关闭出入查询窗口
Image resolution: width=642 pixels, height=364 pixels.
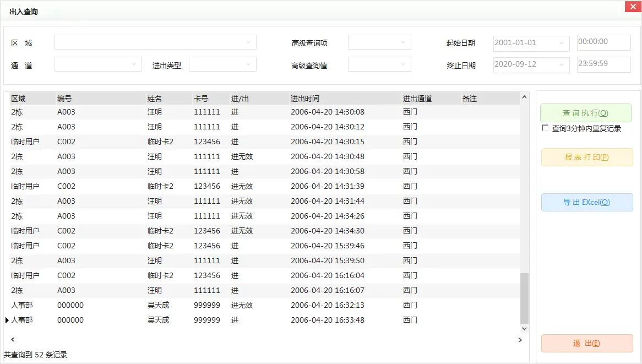633,7
